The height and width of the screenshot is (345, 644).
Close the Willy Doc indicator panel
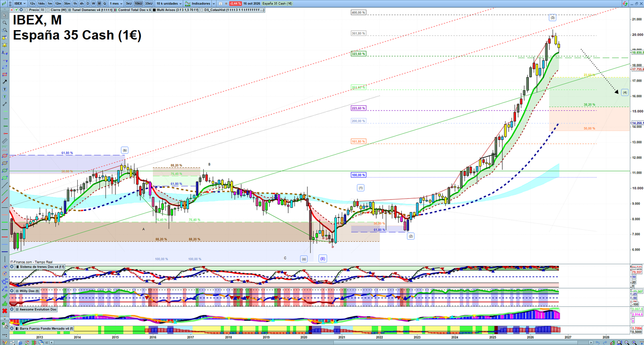click(12, 291)
